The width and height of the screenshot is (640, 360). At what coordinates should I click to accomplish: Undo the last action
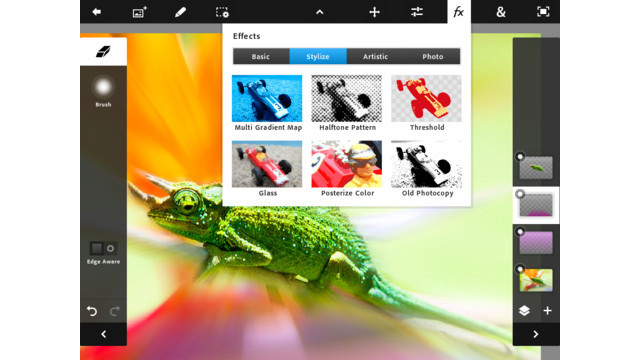(x=92, y=311)
